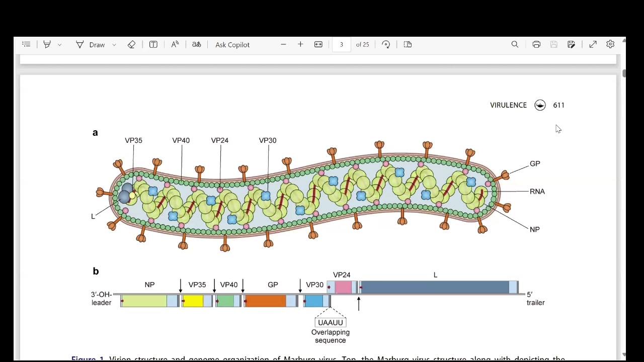644x362 pixels.
Task: Open the Find search icon
Action: [x=515, y=45]
